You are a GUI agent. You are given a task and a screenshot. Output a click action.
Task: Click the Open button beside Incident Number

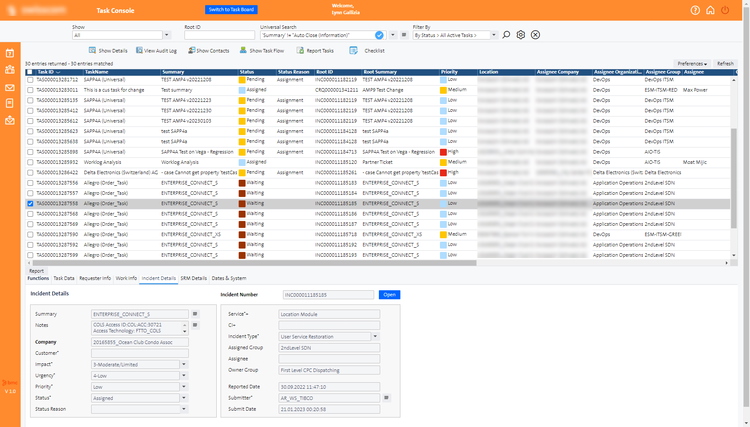pyautogui.click(x=388, y=295)
